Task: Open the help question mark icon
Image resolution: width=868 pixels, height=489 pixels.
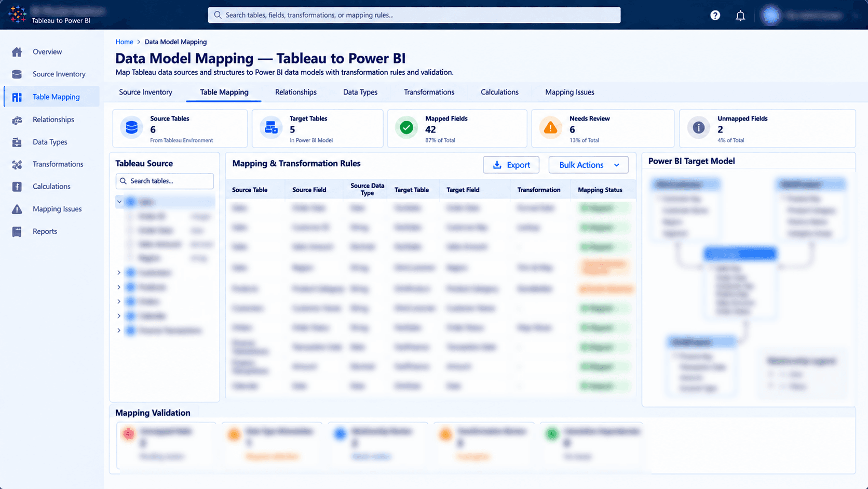Action: [x=715, y=15]
